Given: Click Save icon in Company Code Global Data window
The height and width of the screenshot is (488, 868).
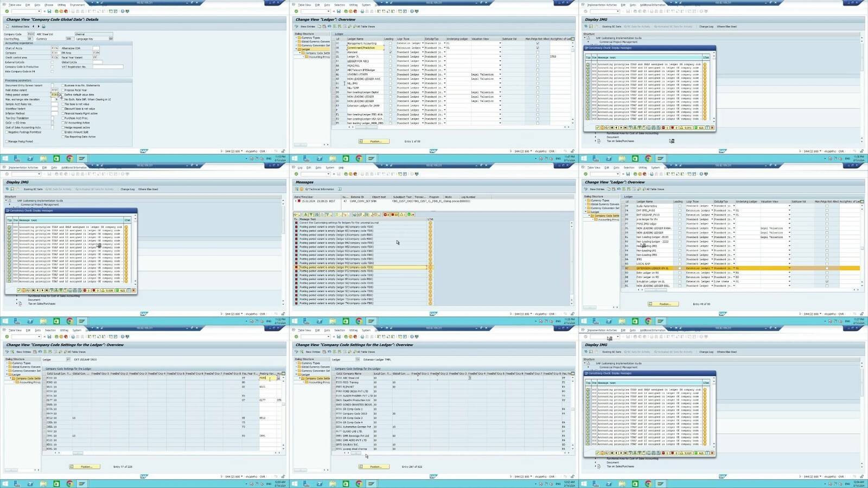Looking at the screenshot, I should [x=49, y=11].
